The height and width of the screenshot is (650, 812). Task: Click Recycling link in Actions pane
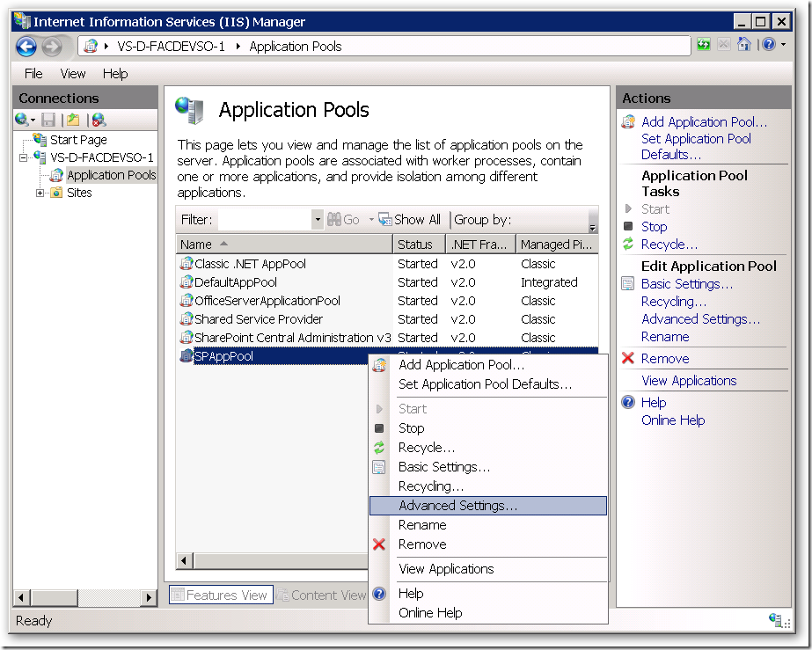pyautogui.click(x=674, y=302)
